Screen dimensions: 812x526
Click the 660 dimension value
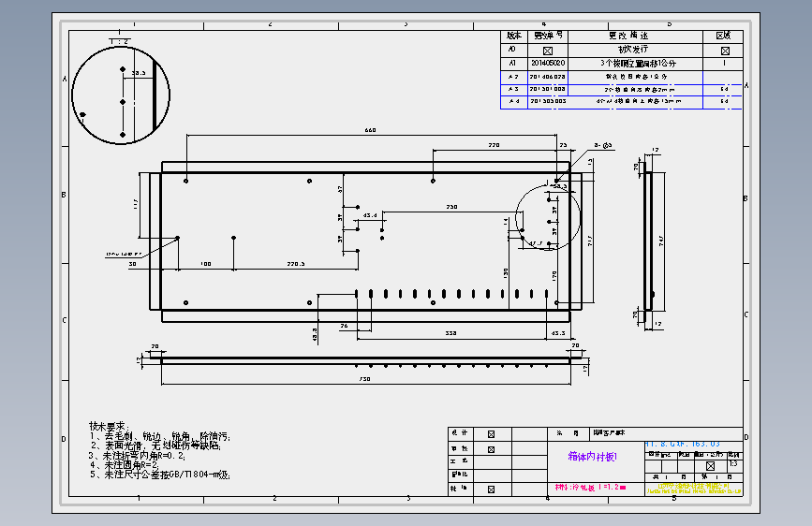pos(370,130)
